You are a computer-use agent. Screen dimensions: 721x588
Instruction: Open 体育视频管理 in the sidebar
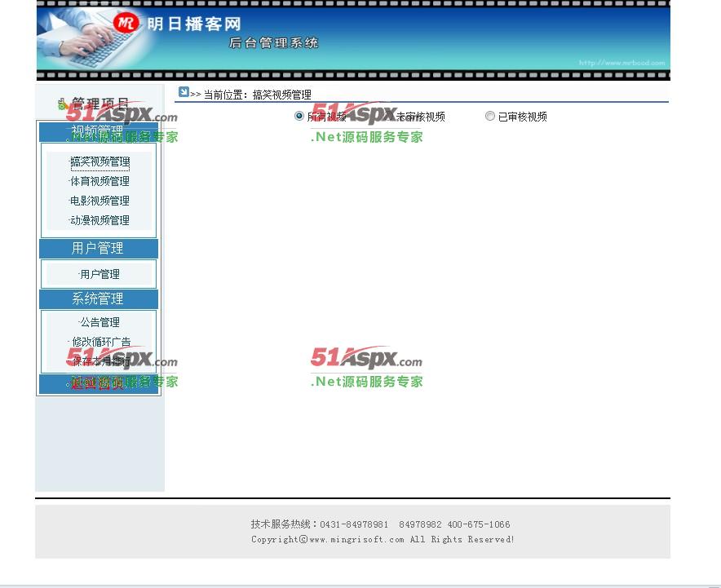tap(100, 181)
